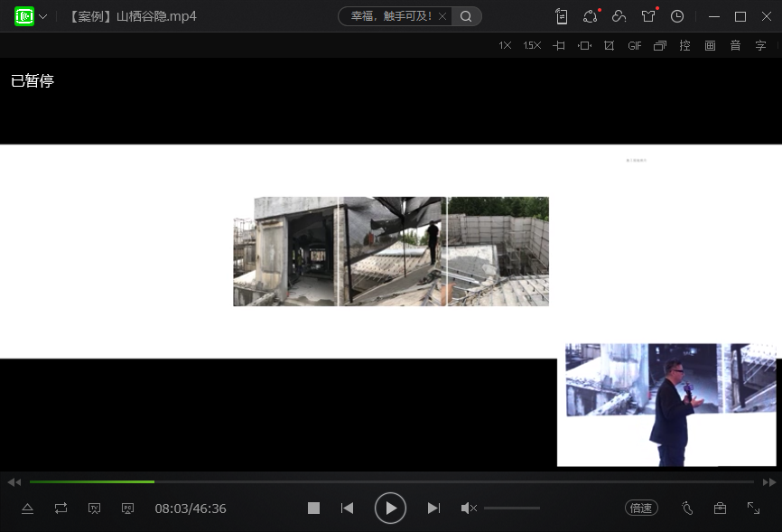Open the 倍速 playback speed selector
The width and height of the screenshot is (782, 532).
(641, 509)
